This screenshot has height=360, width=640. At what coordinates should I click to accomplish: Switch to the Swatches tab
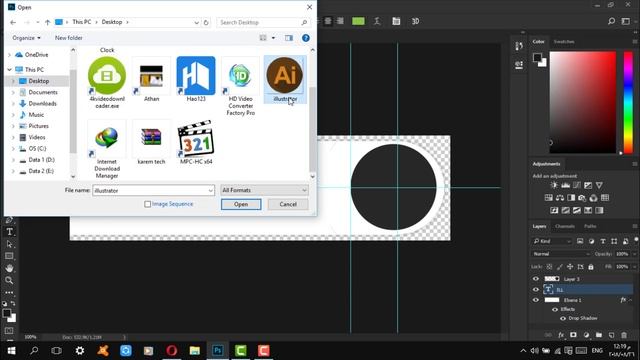click(564, 42)
